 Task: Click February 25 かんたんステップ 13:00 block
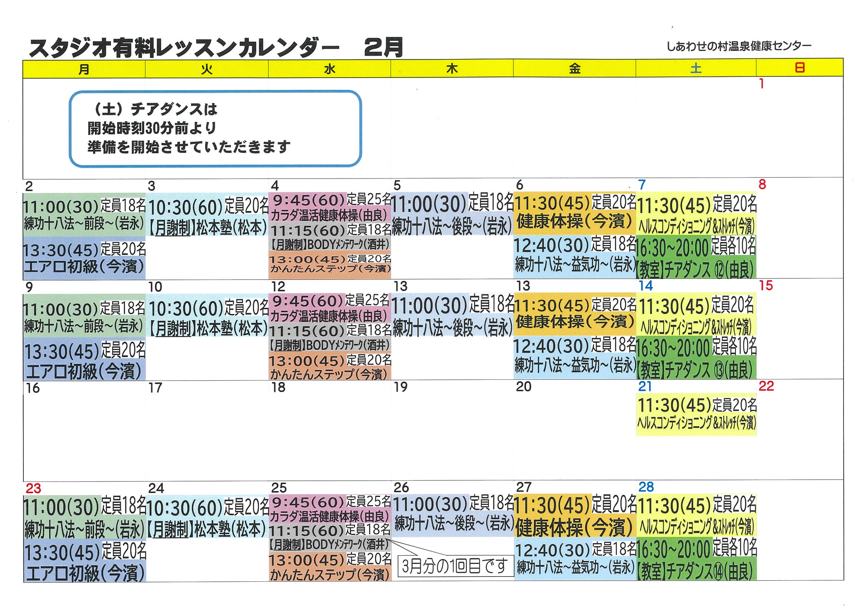click(330, 567)
